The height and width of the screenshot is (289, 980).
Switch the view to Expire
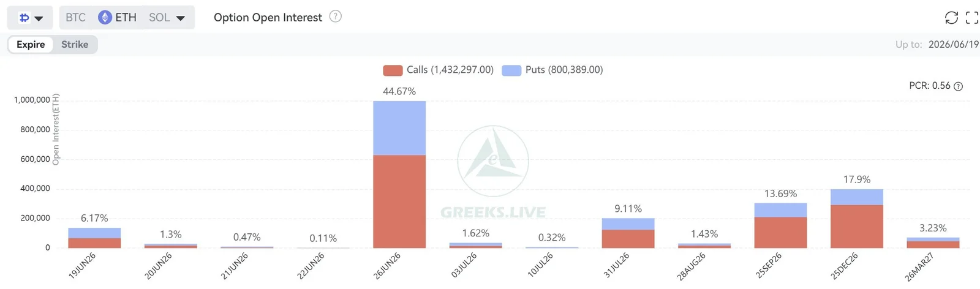31,44
